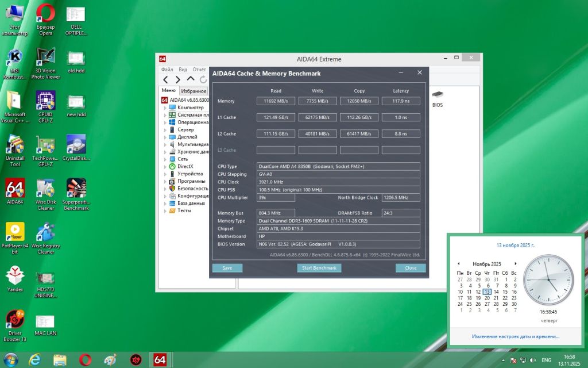Show hidden tray icons arrow
The width and height of the screenshot is (588, 368).
point(503,360)
